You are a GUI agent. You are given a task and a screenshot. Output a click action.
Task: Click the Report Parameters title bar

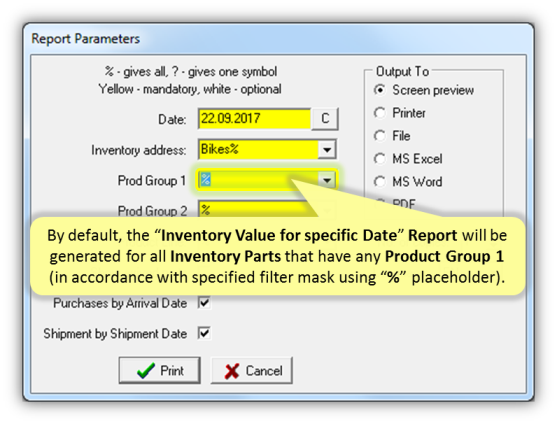[278, 38]
